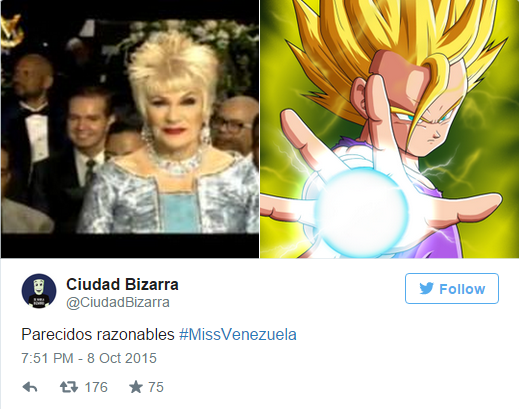Open the #MissVenezuela hashtag link
Screen dimensions: 519x409
(238, 334)
